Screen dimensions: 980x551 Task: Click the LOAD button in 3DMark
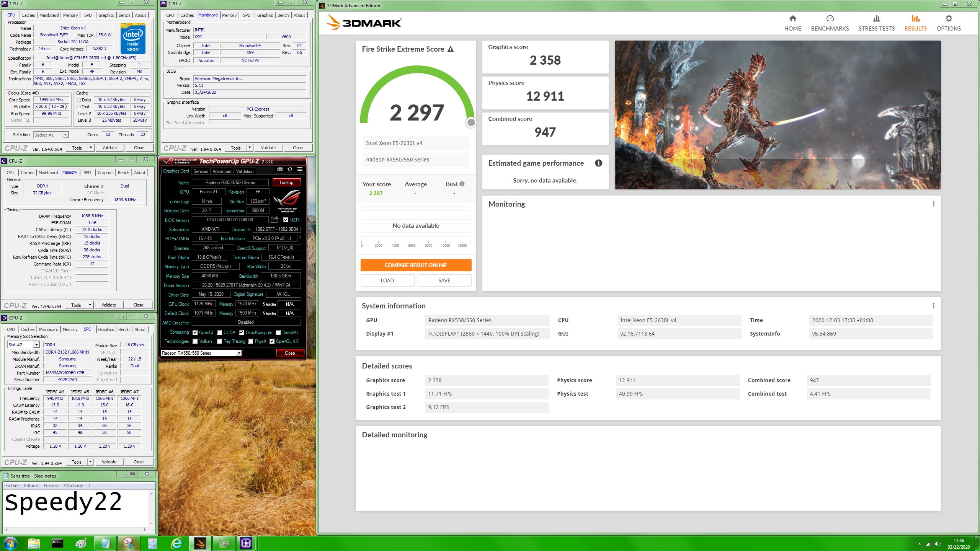coord(387,280)
